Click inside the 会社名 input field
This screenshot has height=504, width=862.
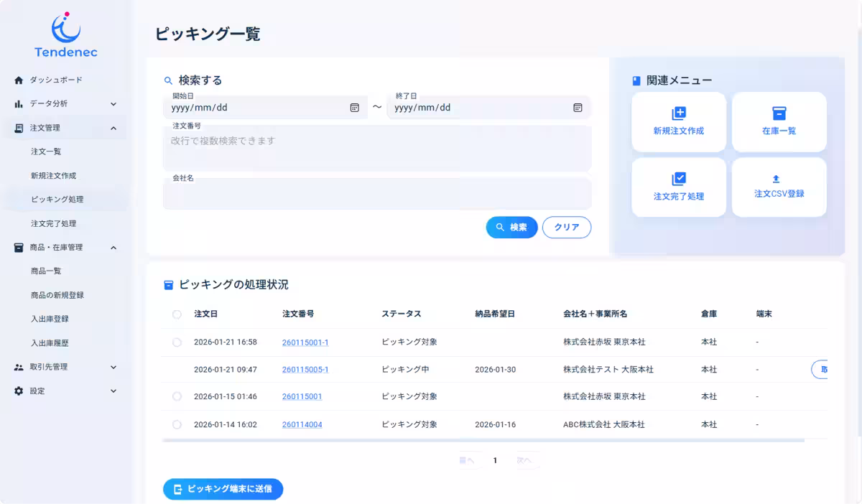[x=377, y=193]
